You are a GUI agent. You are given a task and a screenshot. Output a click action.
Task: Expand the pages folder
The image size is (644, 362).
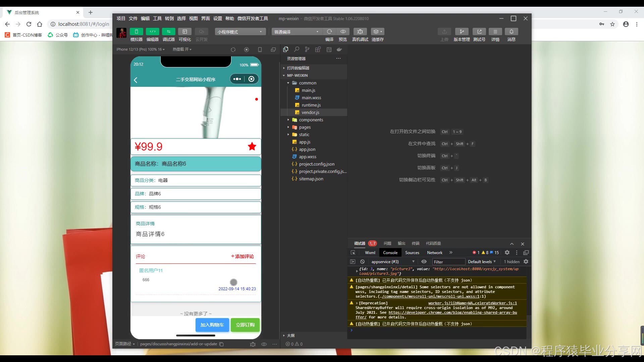point(305,127)
